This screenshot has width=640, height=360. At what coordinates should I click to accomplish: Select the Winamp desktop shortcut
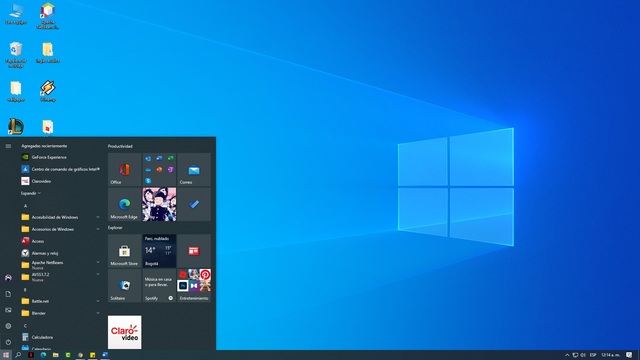coord(48,91)
